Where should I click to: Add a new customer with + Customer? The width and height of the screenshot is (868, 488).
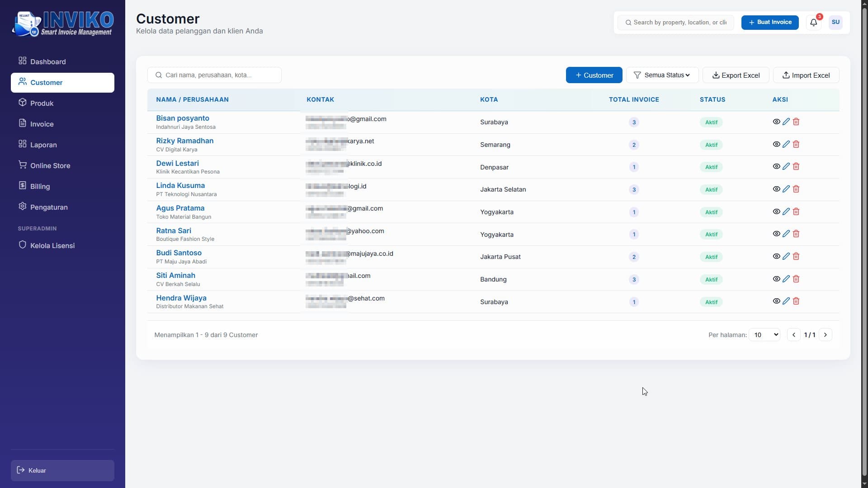(x=594, y=75)
